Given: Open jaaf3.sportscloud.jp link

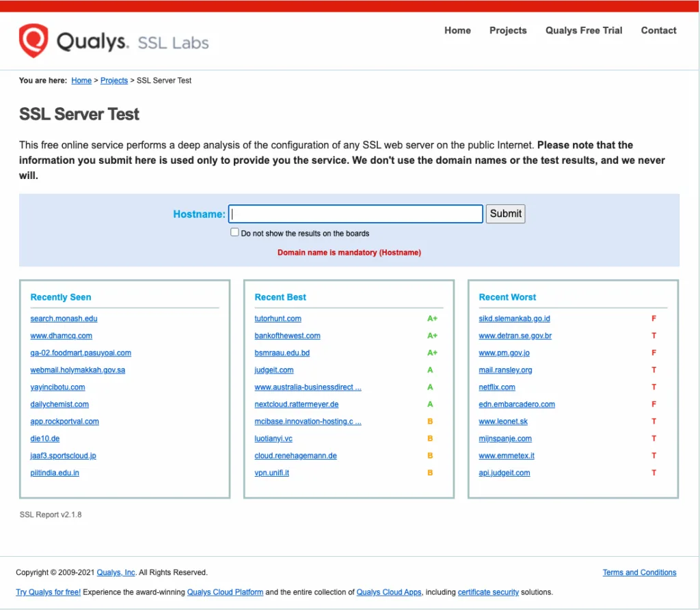Looking at the screenshot, I should (63, 456).
